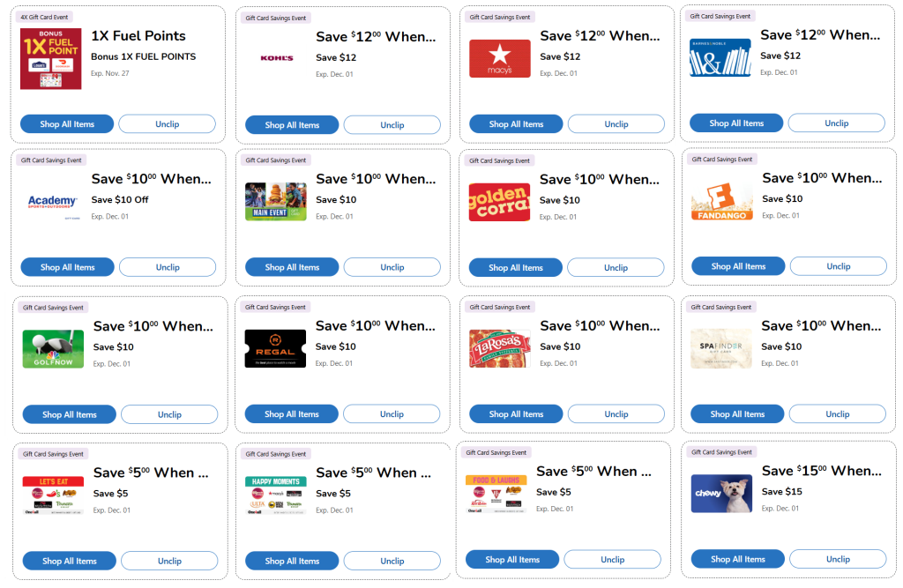Open the Save $5 Let's Eat offer title

(x=151, y=473)
